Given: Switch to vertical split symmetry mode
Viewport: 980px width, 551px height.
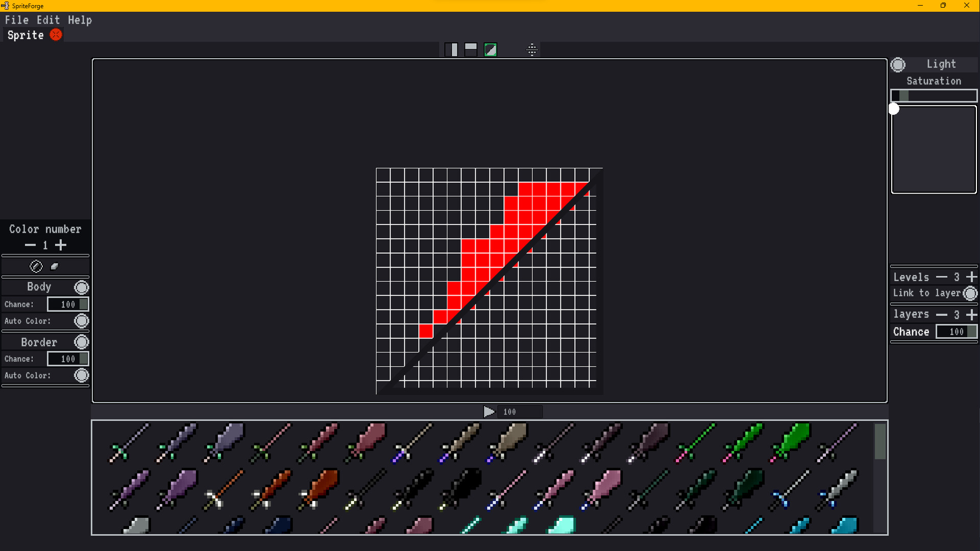Looking at the screenshot, I should coord(452,49).
